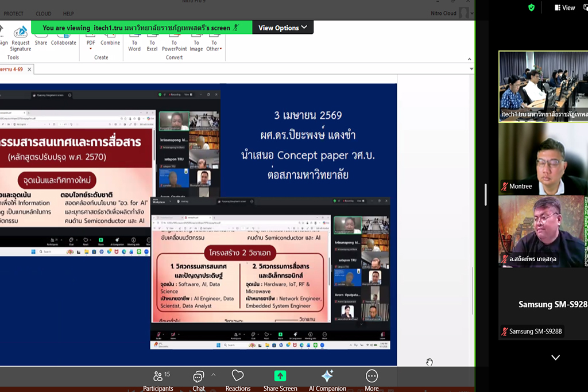588x392 pixels.
Task: Open the HELP ribbon tab
Action: [x=68, y=14]
